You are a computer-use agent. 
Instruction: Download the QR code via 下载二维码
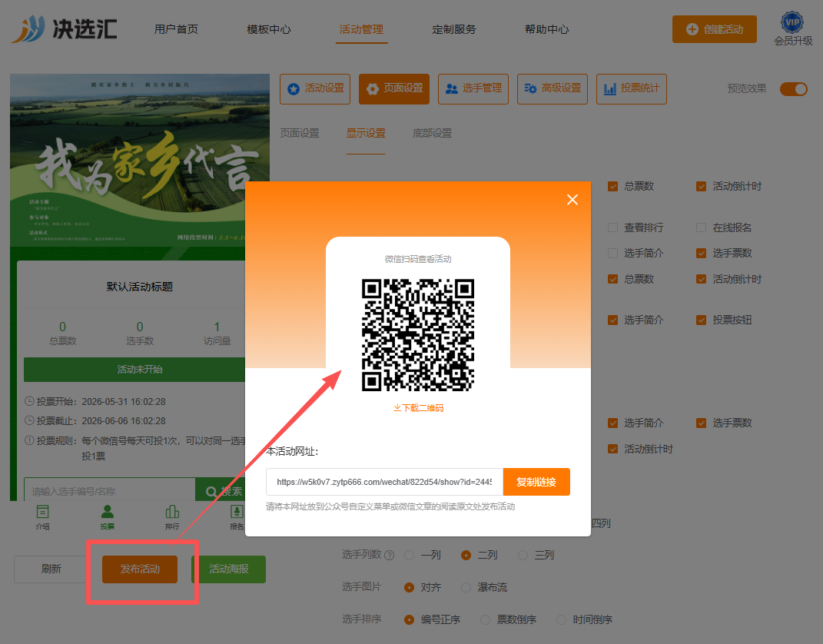(x=418, y=408)
